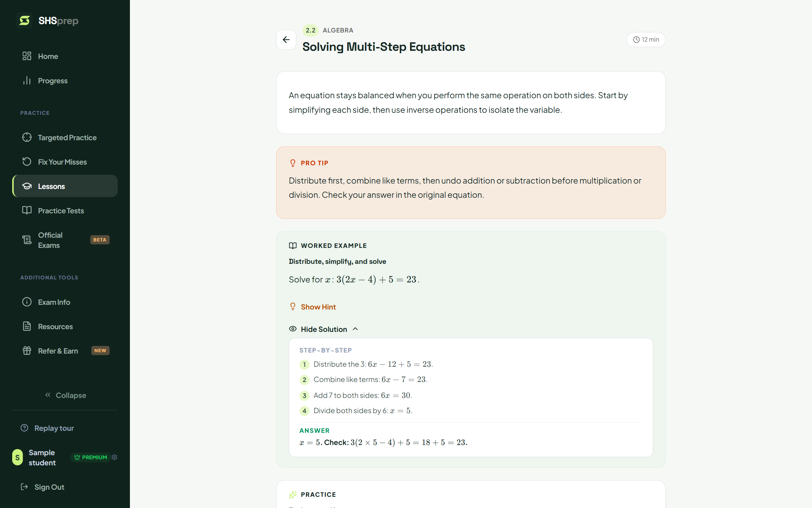Click the Worked Example book icon
Screen dimensions: 812x508
tap(293, 246)
